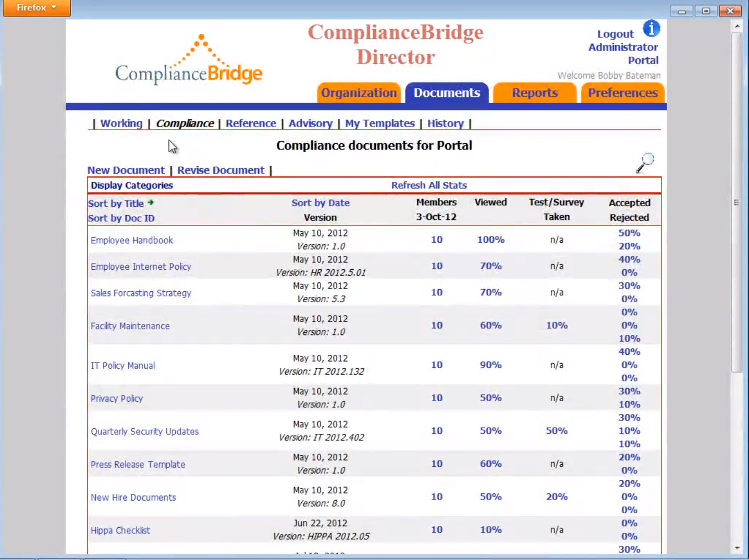Sort the documents by Doc ID
The width and height of the screenshot is (749, 560).
point(121,218)
